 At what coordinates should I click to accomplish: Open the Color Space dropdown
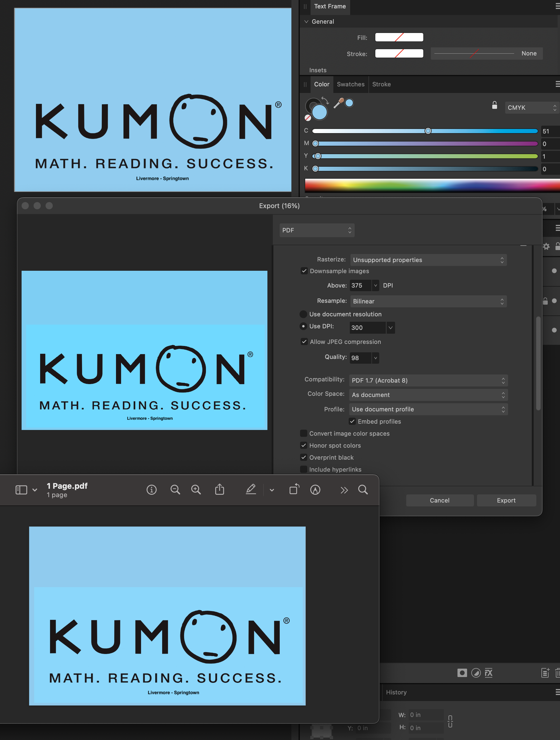pos(428,395)
